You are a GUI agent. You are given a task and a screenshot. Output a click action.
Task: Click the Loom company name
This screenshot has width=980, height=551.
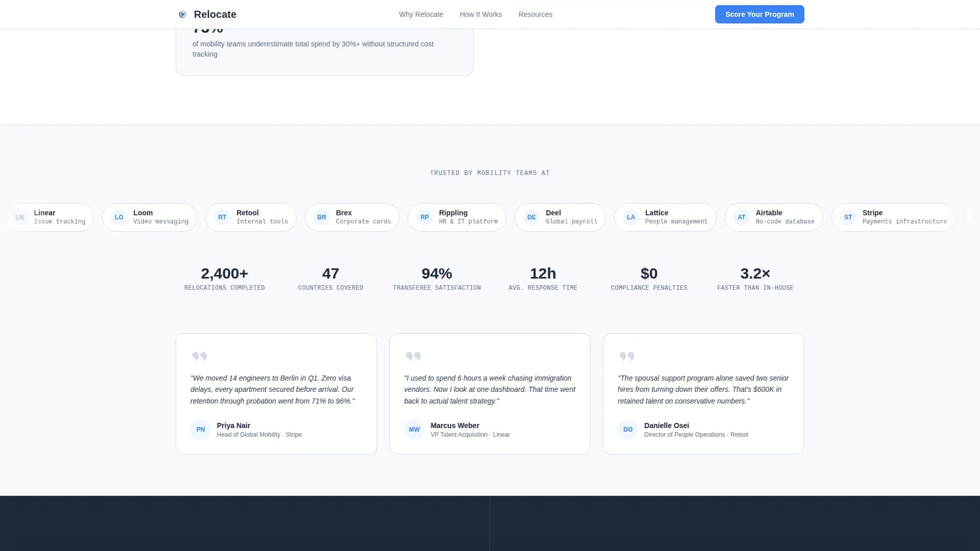pos(143,213)
